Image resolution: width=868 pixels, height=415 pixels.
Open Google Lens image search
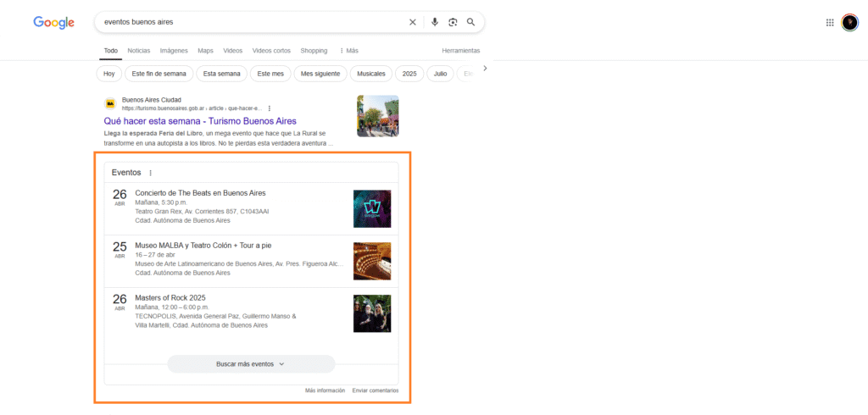click(x=453, y=22)
